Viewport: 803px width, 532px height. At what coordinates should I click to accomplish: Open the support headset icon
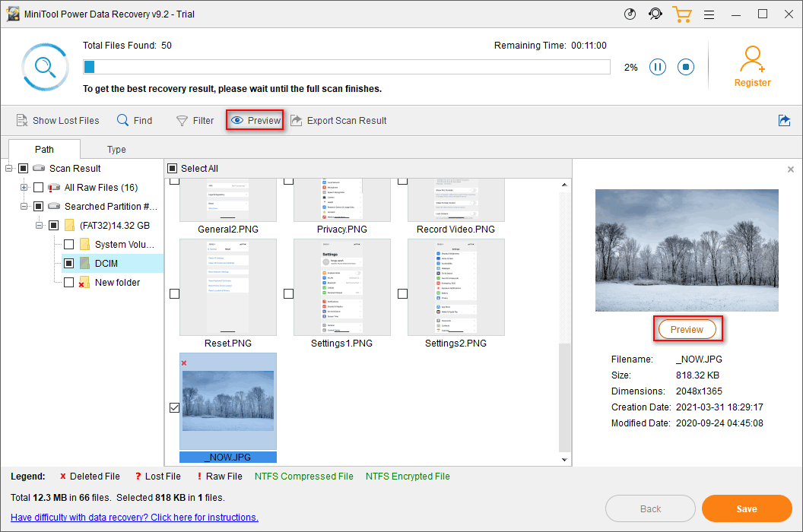[655, 14]
